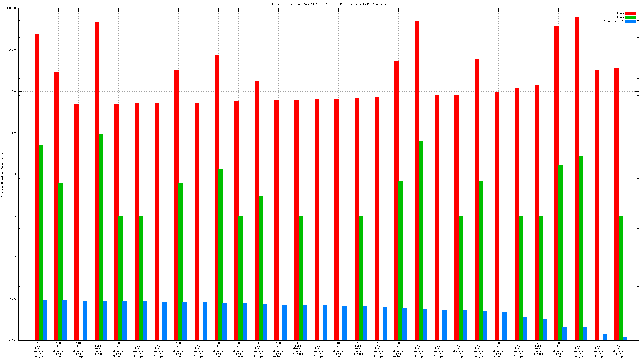Click the green bar for 9@3.list.dnswl.org 2 hops
Image resolution: width=644 pixels, height=362 pixels.
click(220, 255)
